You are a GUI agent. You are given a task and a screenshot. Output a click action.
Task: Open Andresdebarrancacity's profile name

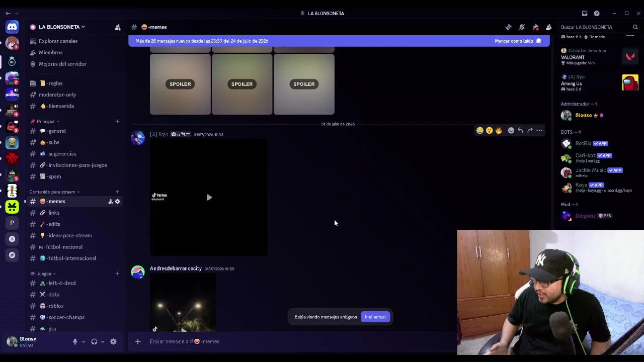tap(176, 268)
